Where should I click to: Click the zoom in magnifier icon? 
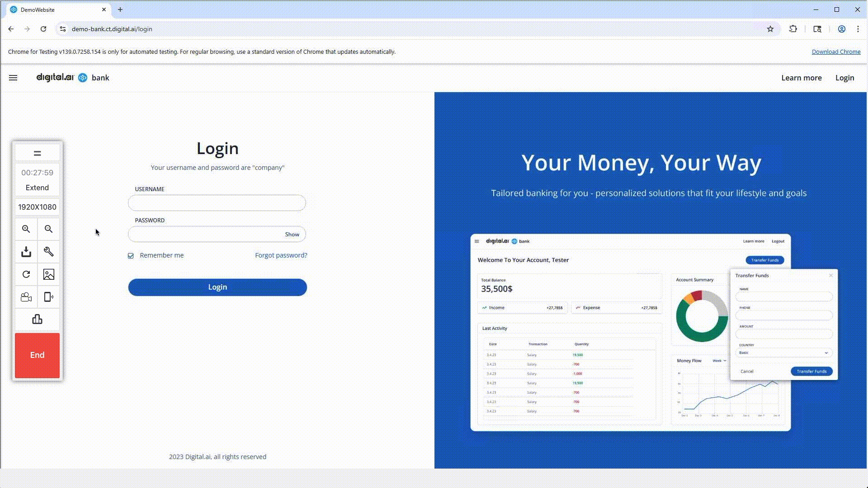pyautogui.click(x=26, y=229)
